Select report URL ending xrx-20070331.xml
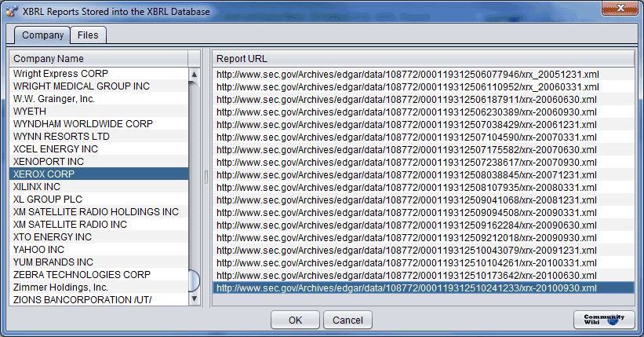This screenshot has width=644, height=337. tap(424, 137)
